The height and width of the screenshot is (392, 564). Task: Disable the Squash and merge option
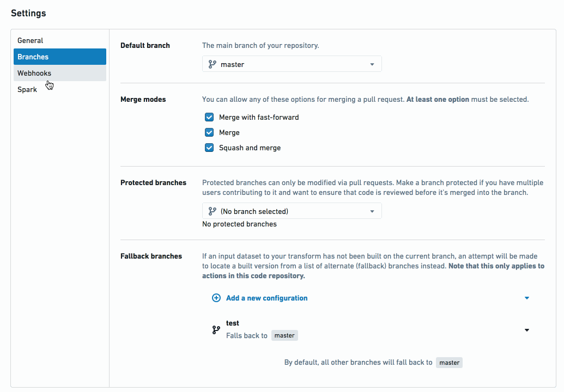point(209,148)
